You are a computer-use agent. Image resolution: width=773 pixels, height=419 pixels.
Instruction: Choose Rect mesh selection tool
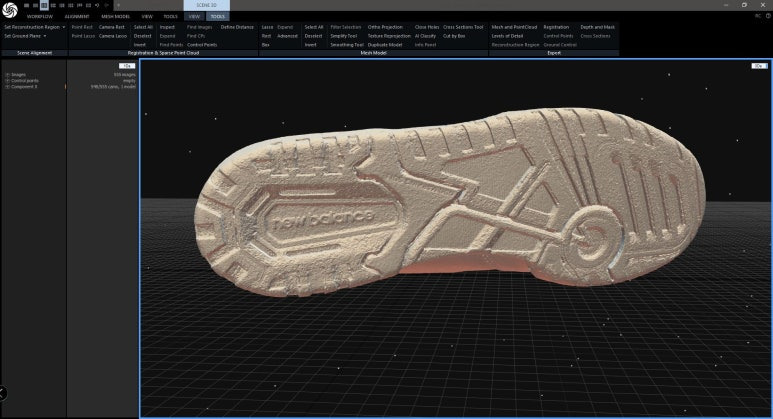pos(266,36)
